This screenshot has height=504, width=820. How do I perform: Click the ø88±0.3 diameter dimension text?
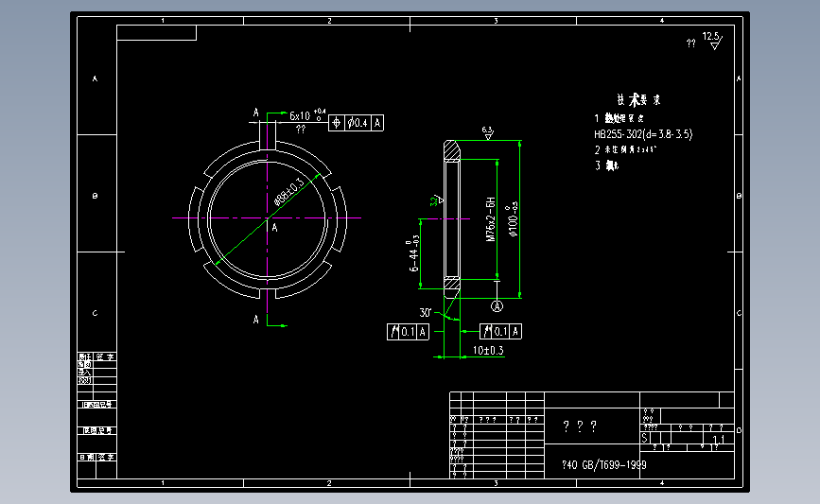(x=289, y=192)
